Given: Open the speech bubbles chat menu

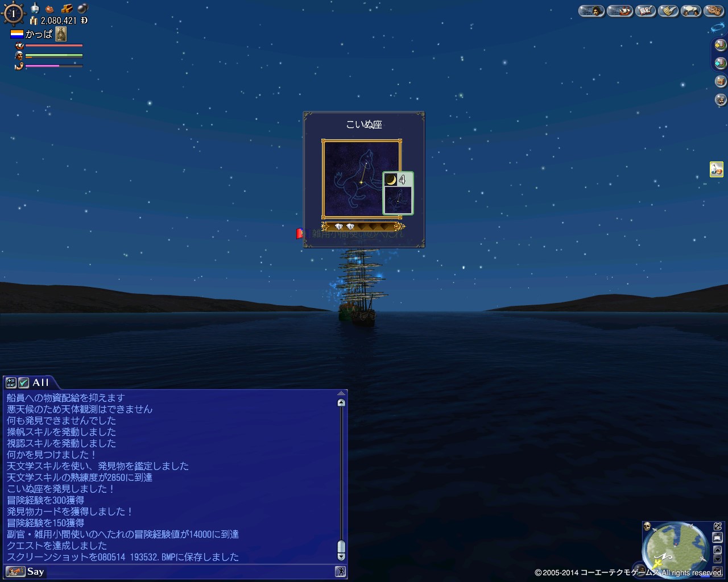Looking at the screenshot, I should (x=690, y=10).
